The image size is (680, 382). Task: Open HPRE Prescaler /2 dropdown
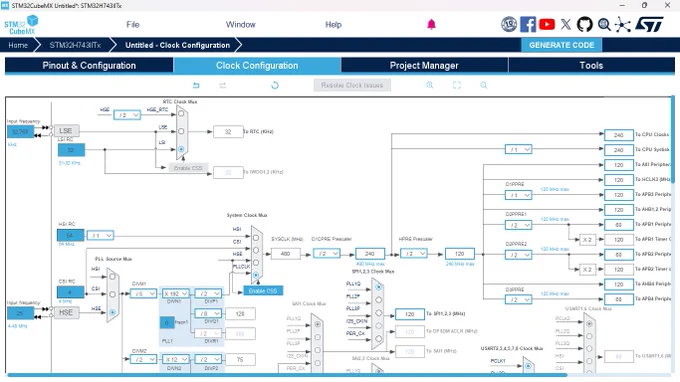click(414, 253)
